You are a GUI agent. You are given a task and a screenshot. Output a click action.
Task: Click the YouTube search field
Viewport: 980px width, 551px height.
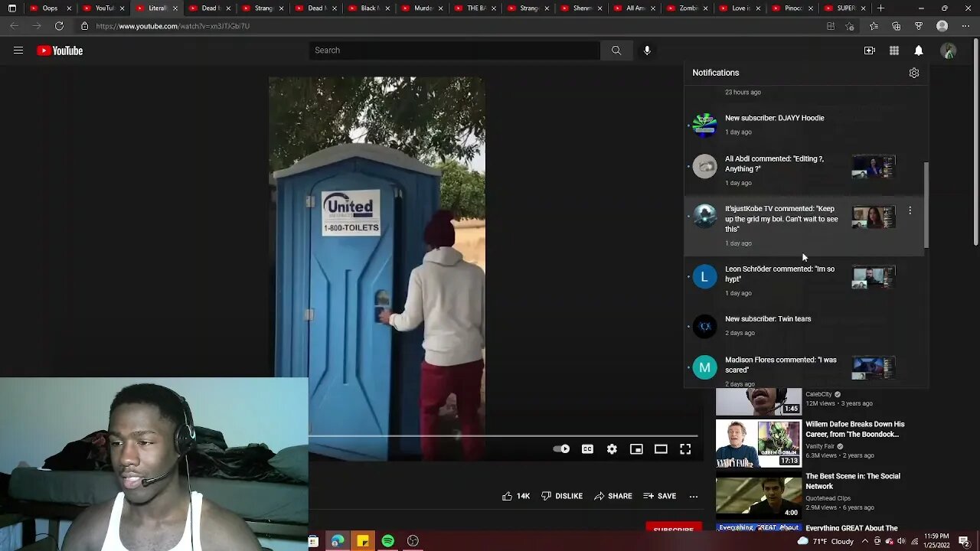pos(455,51)
